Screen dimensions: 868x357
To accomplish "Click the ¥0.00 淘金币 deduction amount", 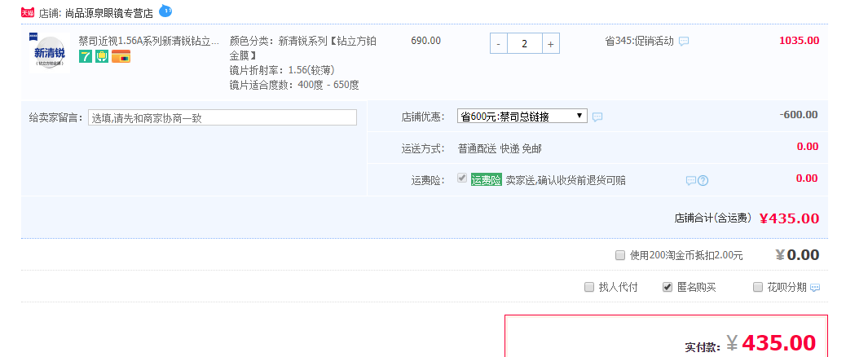I will [x=797, y=254].
